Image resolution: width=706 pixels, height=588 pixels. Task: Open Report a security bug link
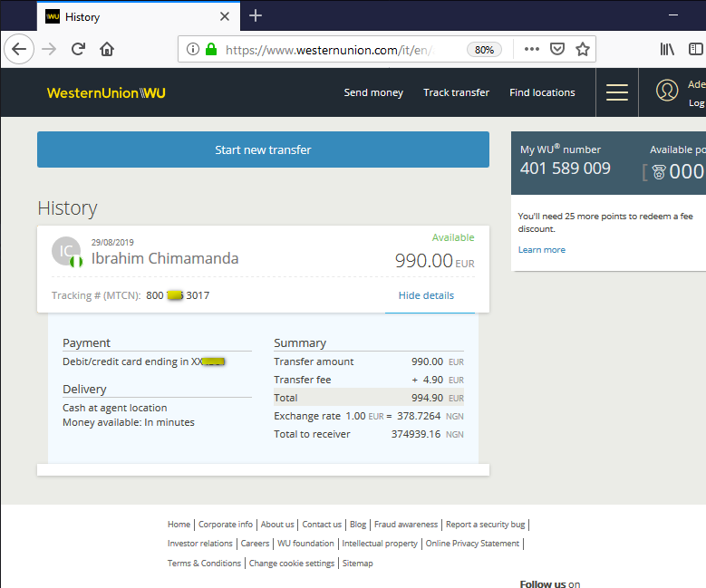[x=486, y=524]
